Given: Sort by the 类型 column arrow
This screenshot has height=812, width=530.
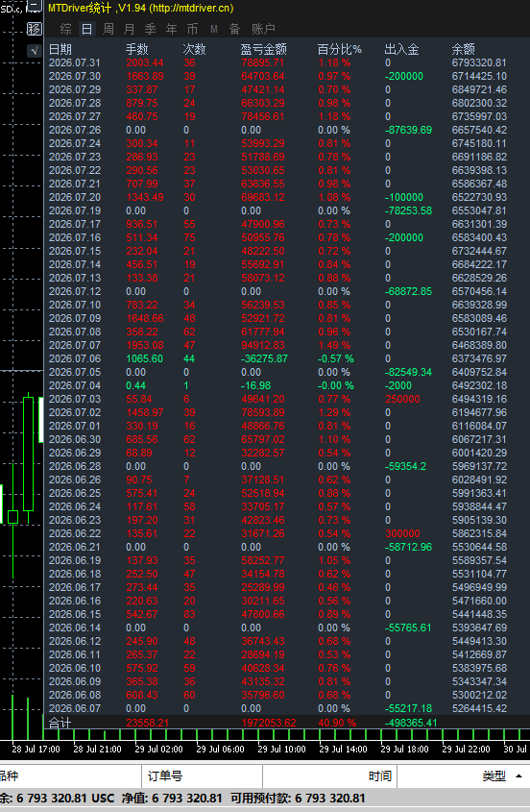Looking at the screenshot, I should click(518, 775).
